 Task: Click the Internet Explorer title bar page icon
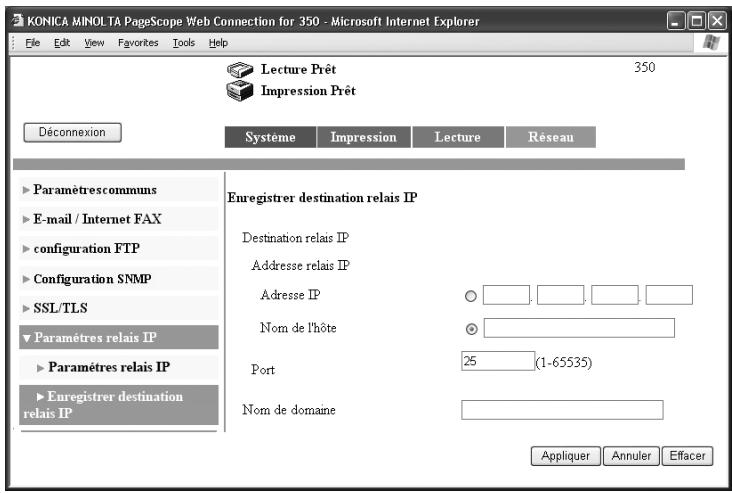17,21
